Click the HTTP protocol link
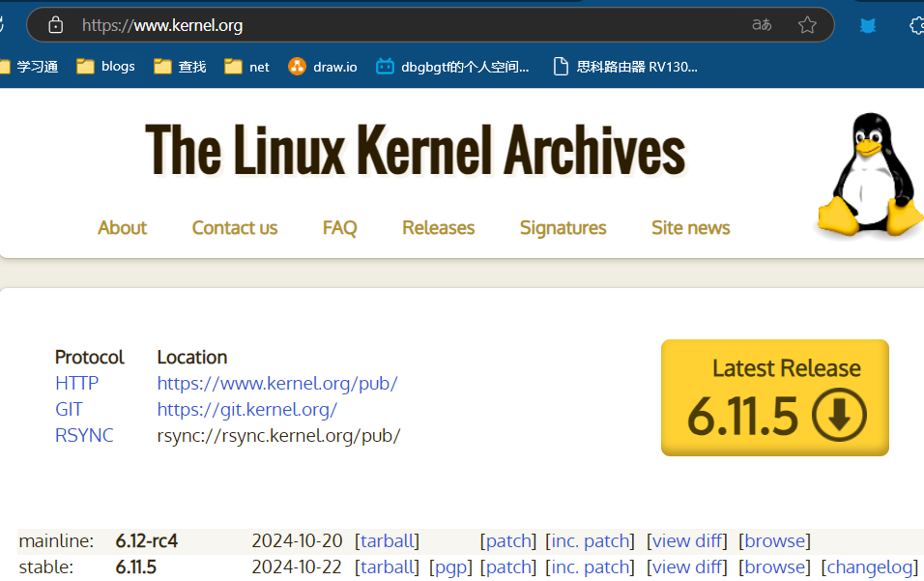The width and height of the screenshot is (924, 581). click(x=76, y=383)
